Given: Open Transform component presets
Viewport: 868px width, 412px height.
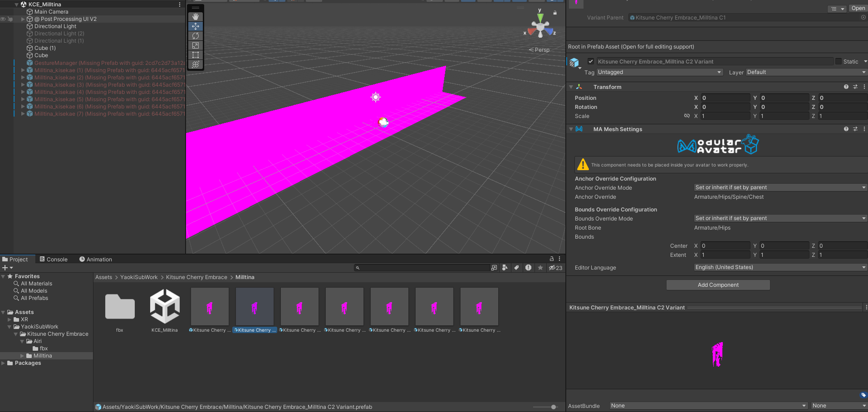Looking at the screenshot, I should click(x=855, y=87).
